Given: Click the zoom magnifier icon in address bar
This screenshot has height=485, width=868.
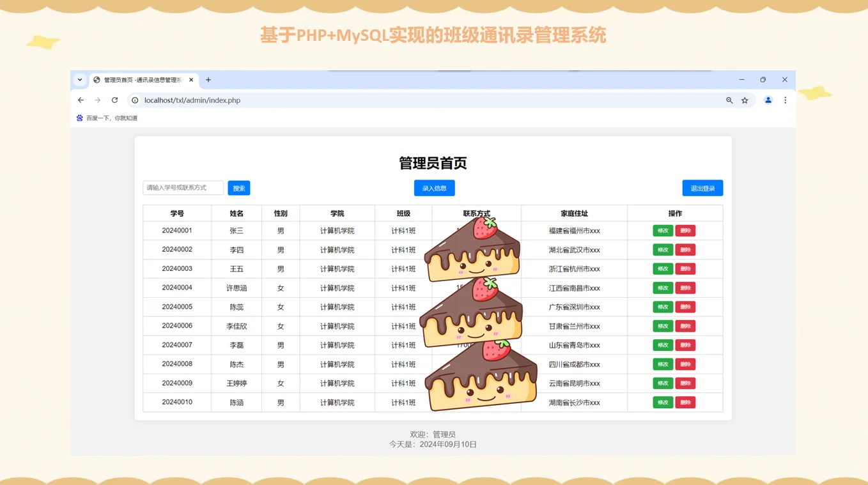Looking at the screenshot, I should click(x=729, y=100).
